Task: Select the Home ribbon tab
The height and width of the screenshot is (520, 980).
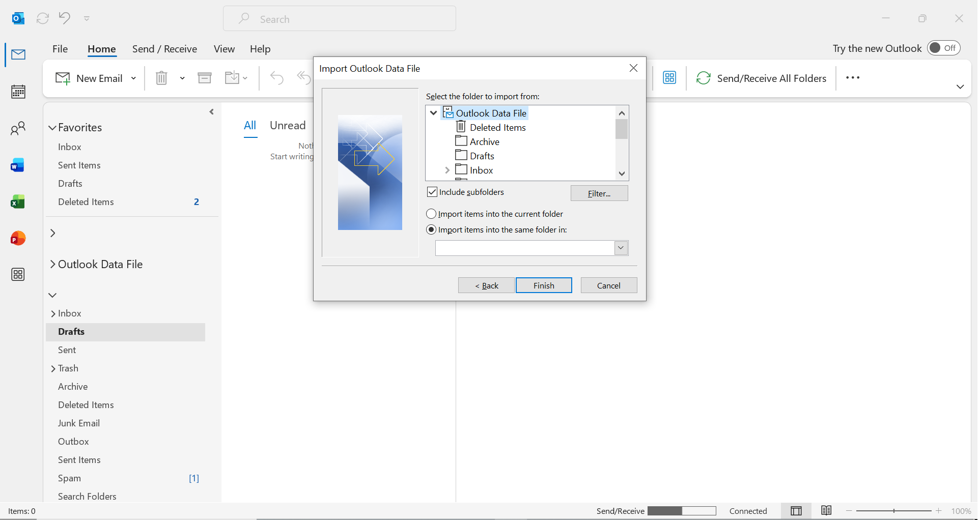Action: click(102, 49)
